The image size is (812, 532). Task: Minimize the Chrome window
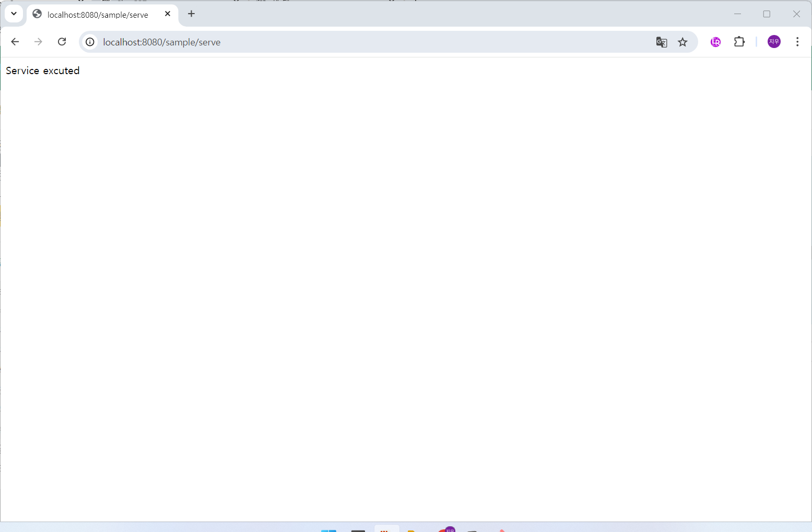[737, 14]
